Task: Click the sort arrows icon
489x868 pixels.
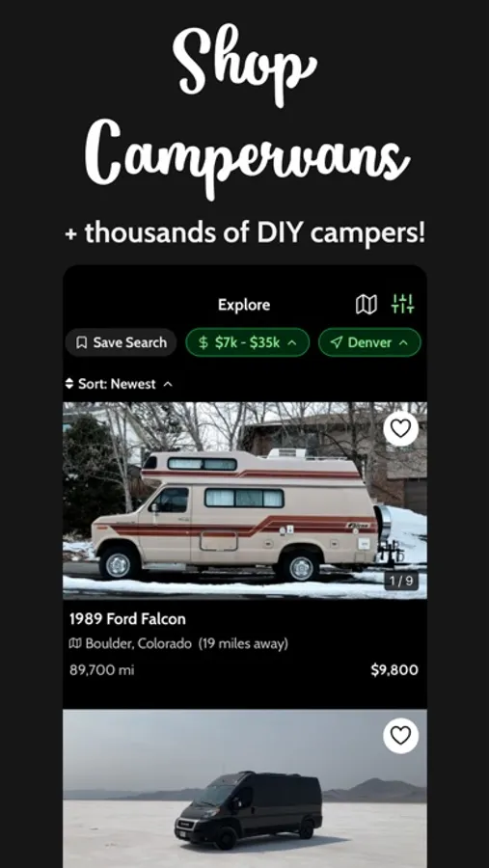Action: tap(69, 384)
